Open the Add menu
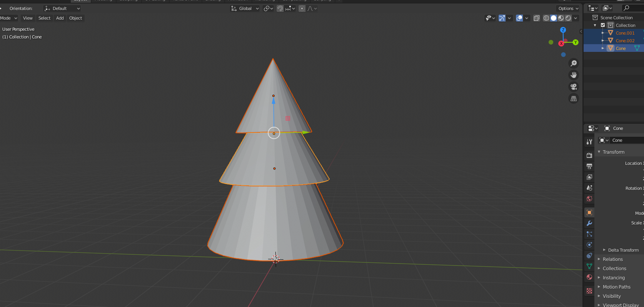The width and height of the screenshot is (644, 307). click(60, 18)
